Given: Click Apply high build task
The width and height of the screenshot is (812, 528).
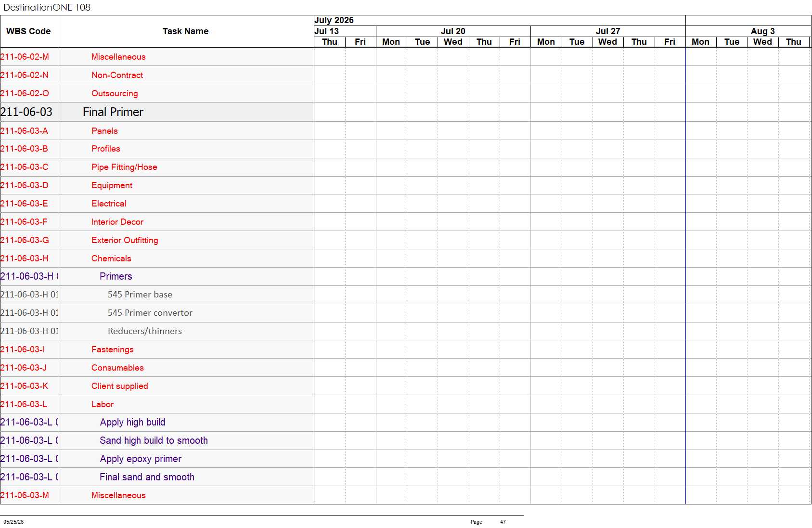Looking at the screenshot, I should [x=132, y=422].
